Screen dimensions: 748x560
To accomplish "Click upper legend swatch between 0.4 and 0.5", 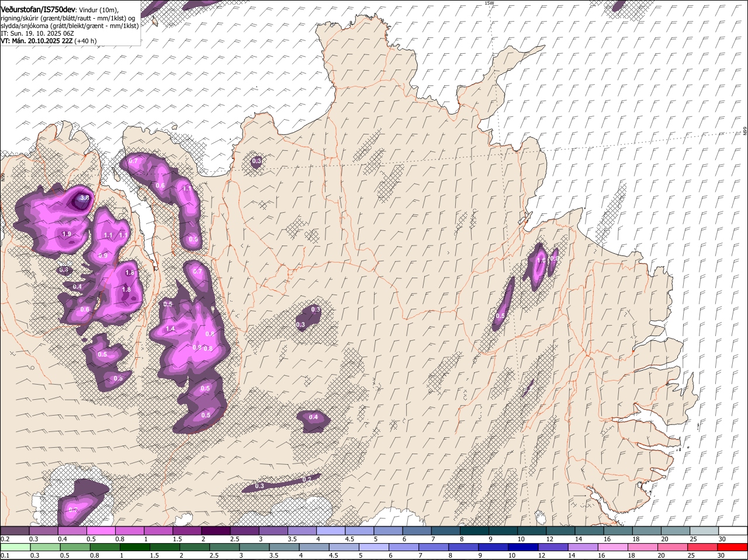I will 72,530.
